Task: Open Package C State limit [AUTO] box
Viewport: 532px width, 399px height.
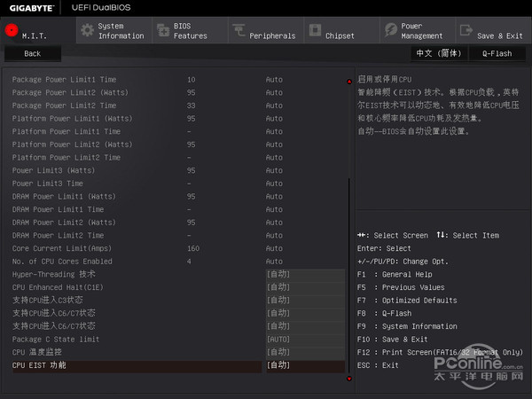Action: pyautogui.click(x=305, y=340)
